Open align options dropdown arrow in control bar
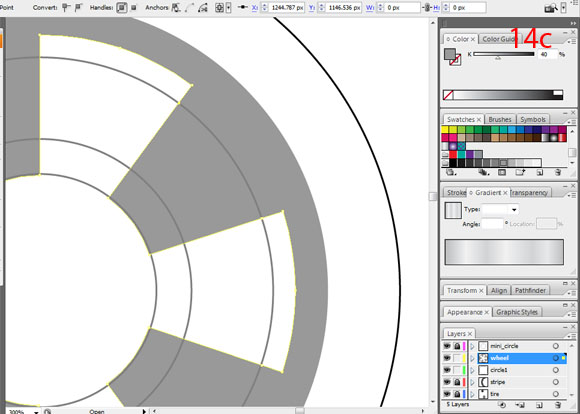The width and height of the screenshot is (580, 414). pyautogui.click(x=229, y=7)
